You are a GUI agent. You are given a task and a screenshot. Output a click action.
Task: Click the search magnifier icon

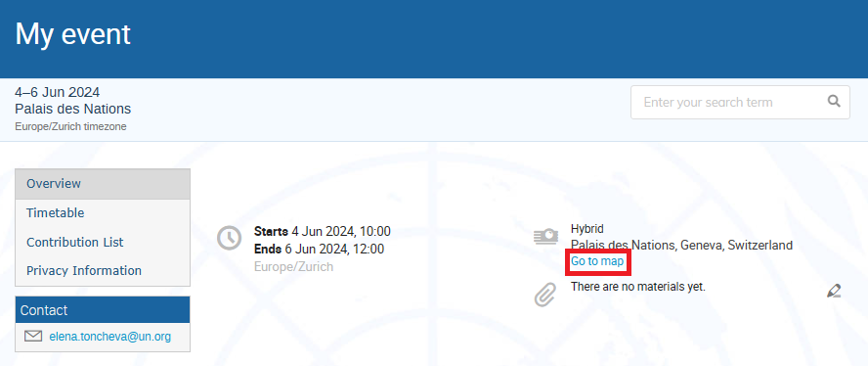pos(834,102)
